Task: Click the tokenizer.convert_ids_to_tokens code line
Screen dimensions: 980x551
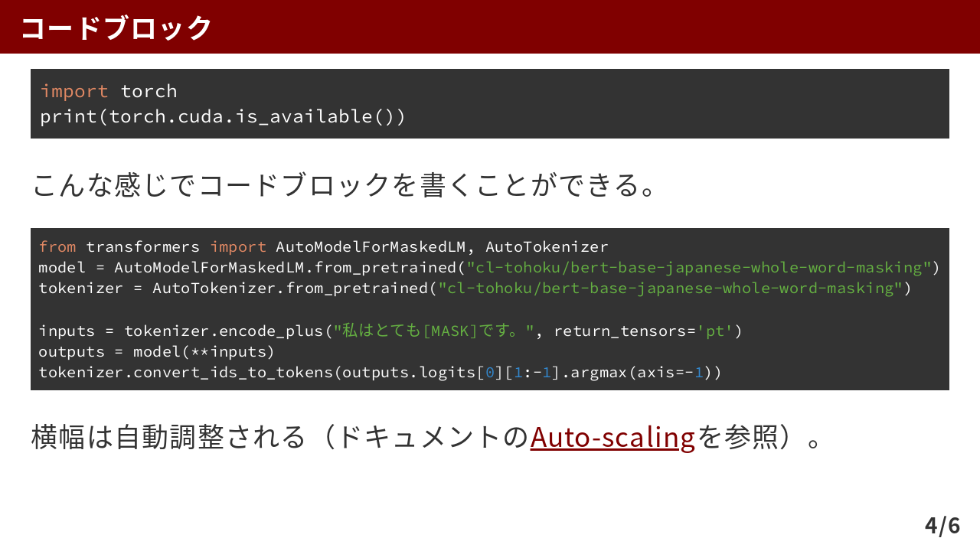Action: tap(380, 373)
